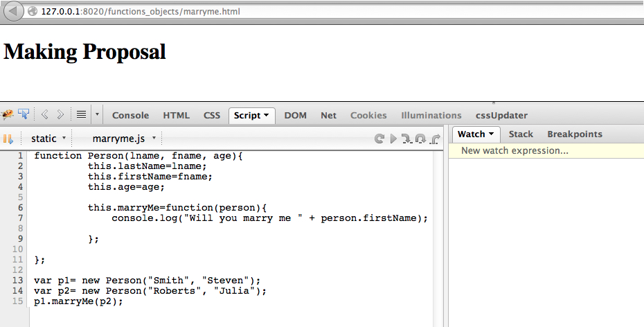Click the break on next pause icon
Viewport: 644px width, 327px height.
coord(8,139)
